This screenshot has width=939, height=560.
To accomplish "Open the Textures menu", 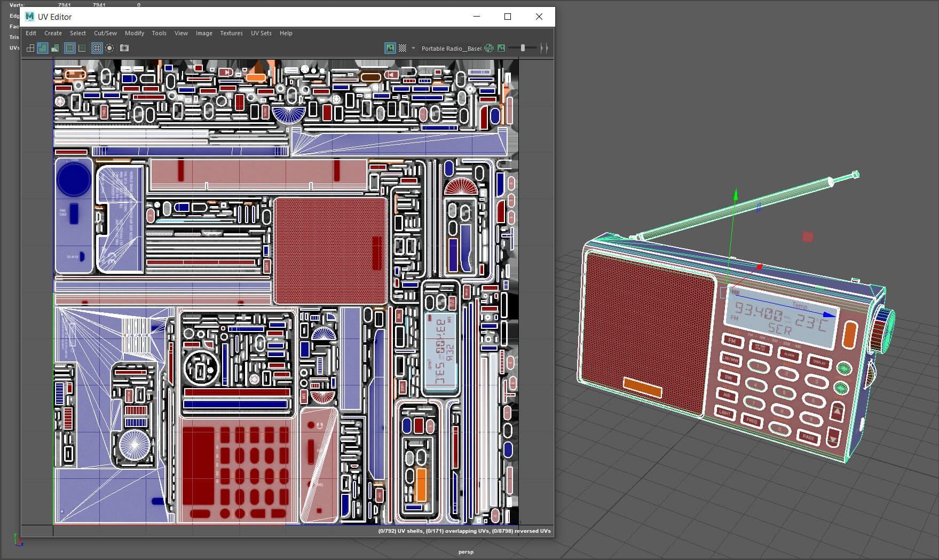I will tap(231, 33).
